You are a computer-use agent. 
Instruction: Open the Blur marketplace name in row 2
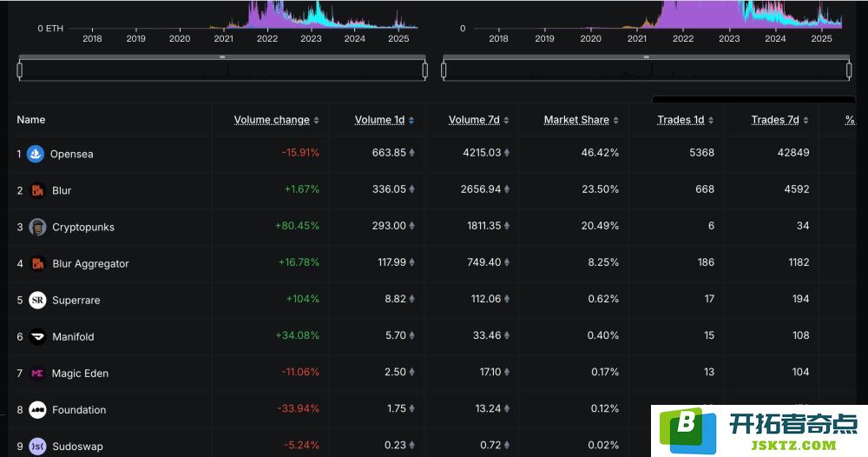[62, 190]
